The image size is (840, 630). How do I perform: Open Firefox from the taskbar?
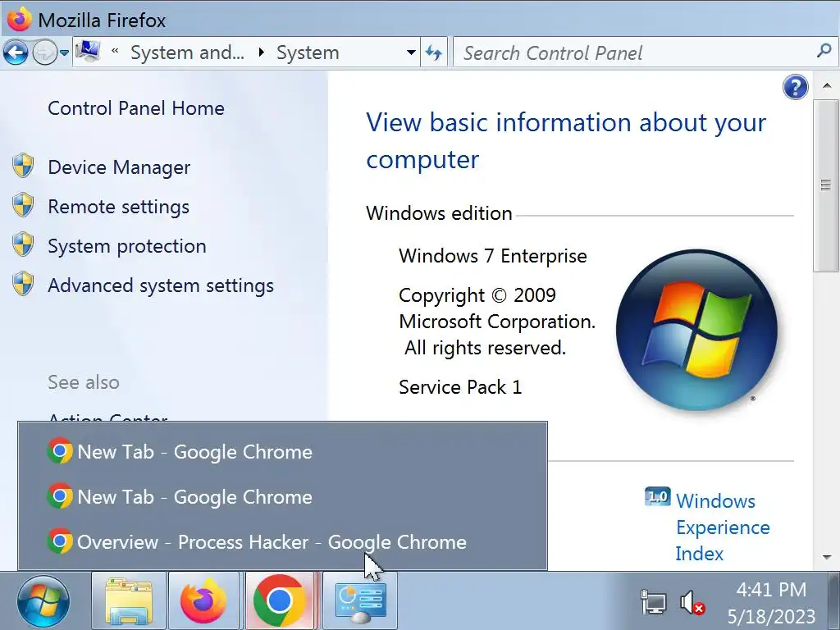203,600
